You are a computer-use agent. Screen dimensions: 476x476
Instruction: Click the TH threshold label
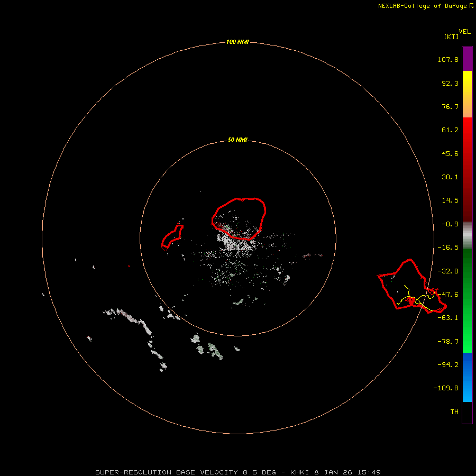454,411
